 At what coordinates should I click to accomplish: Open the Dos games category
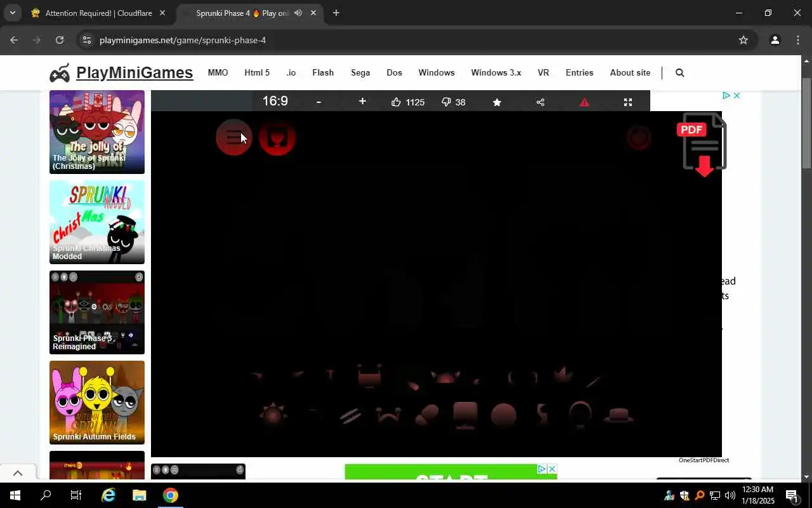(x=395, y=72)
